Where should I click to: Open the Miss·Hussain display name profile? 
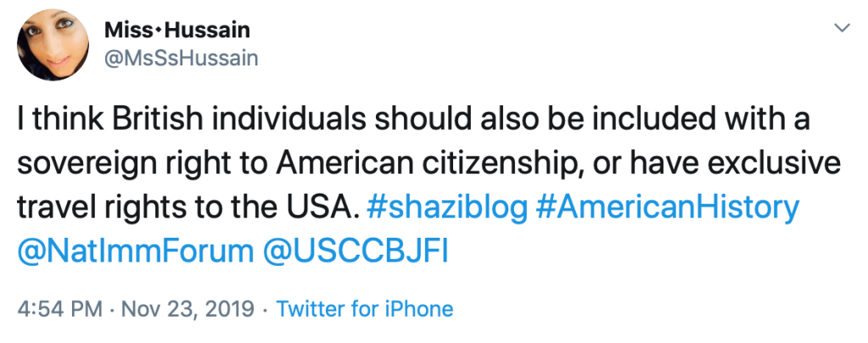click(176, 31)
